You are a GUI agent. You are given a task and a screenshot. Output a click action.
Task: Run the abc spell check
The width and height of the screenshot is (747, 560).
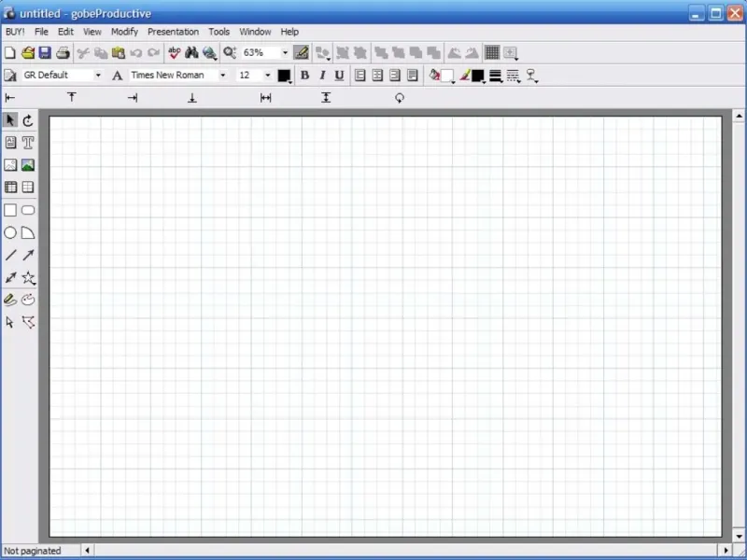point(175,52)
